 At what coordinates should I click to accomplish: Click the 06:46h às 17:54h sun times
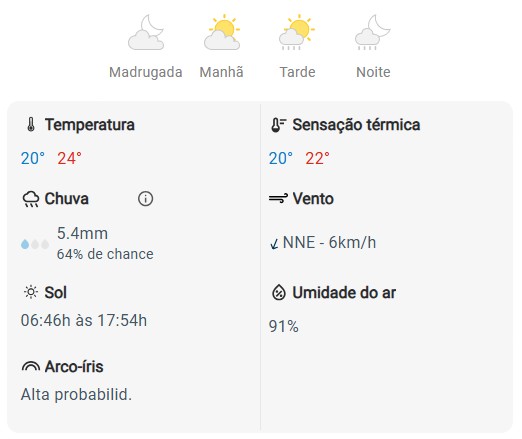pos(84,320)
